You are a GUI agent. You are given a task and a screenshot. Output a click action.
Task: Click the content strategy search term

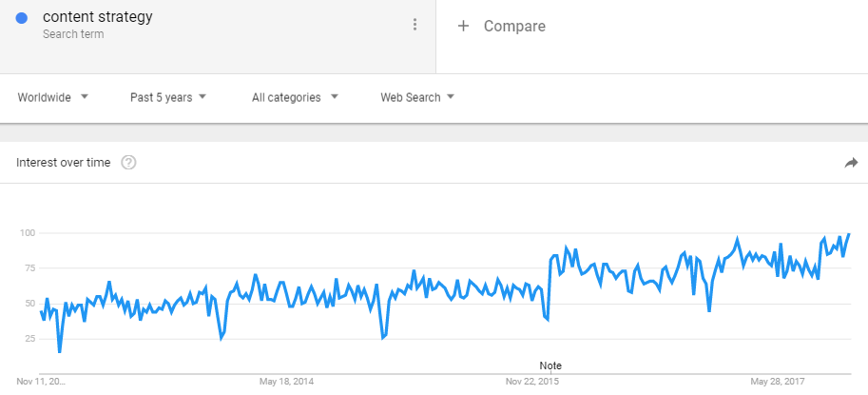pos(97,17)
